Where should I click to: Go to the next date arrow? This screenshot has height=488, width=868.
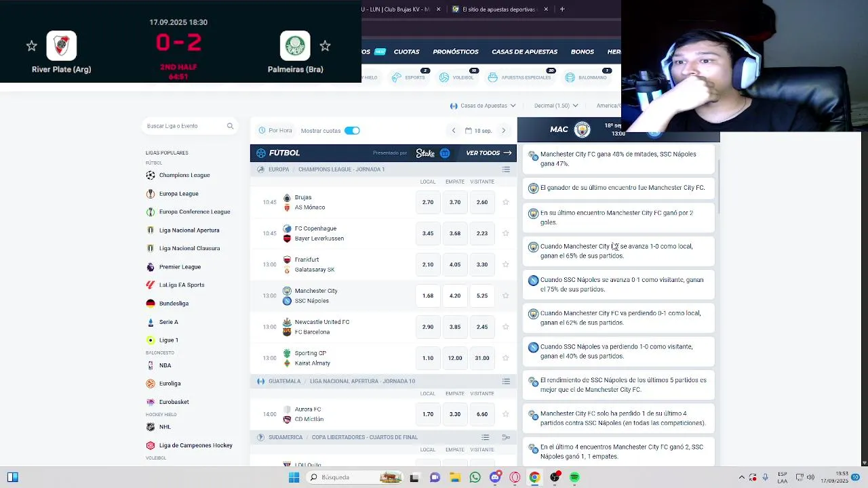click(503, 131)
